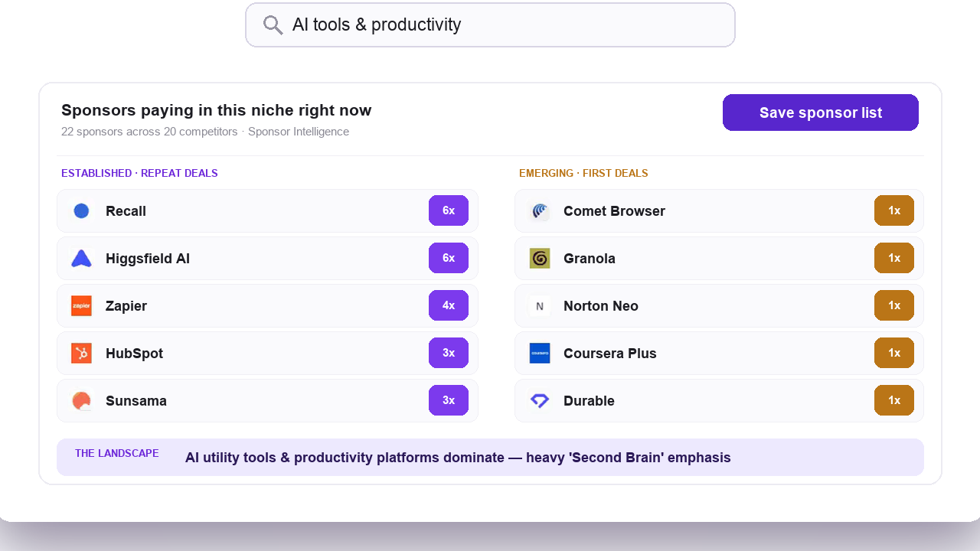Click the Recall blue circle logo
Image resolution: width=980 pixels, height=551 pixels.
(81, 211)
